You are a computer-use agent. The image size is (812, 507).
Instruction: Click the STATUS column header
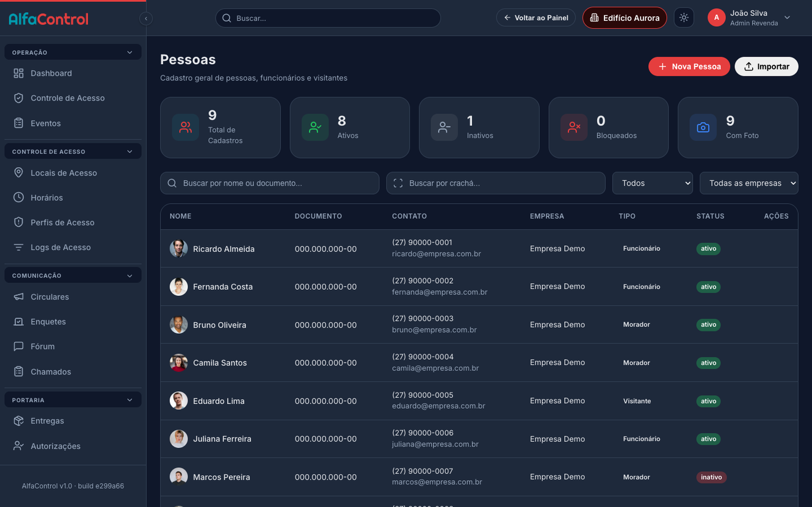tap(711, 216)
